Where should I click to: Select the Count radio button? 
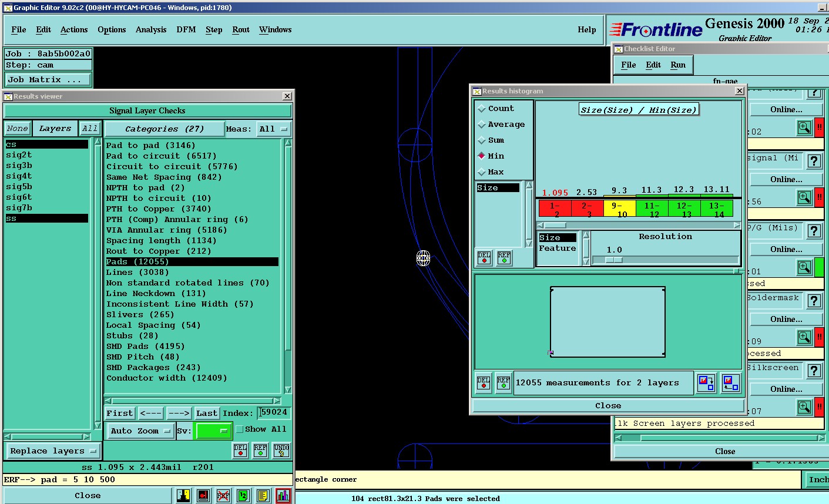click(482, 109)
